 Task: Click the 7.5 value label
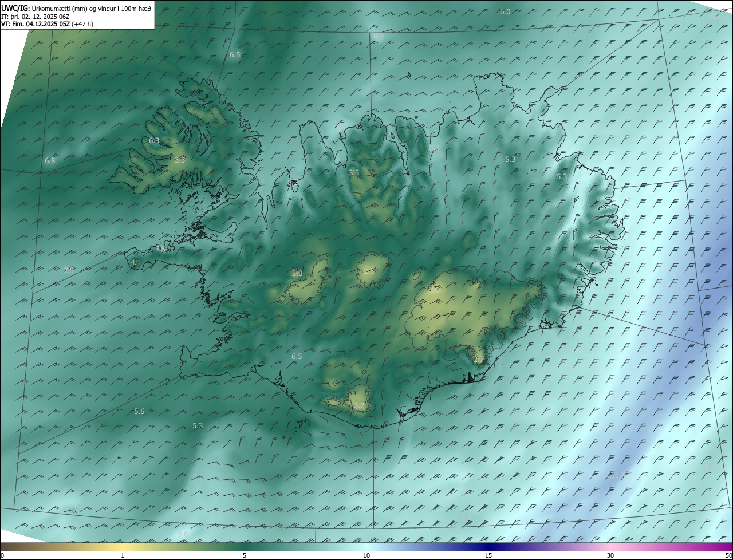click(68, 271)
